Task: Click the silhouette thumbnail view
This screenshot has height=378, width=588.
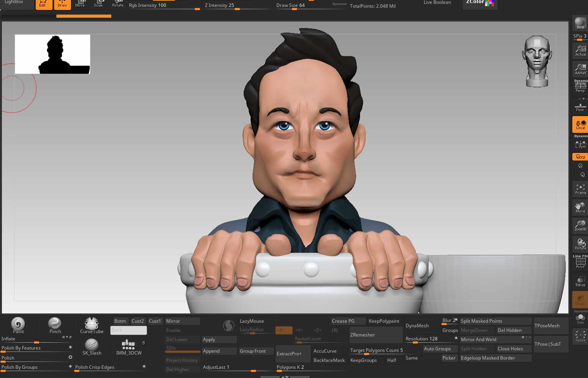Action: pos(53,54)
